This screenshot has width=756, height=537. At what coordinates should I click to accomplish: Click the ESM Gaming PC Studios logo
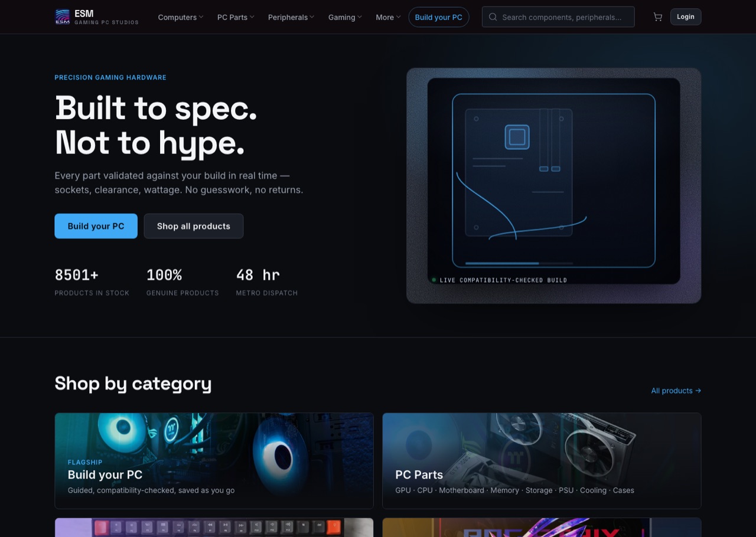point(96,17)
